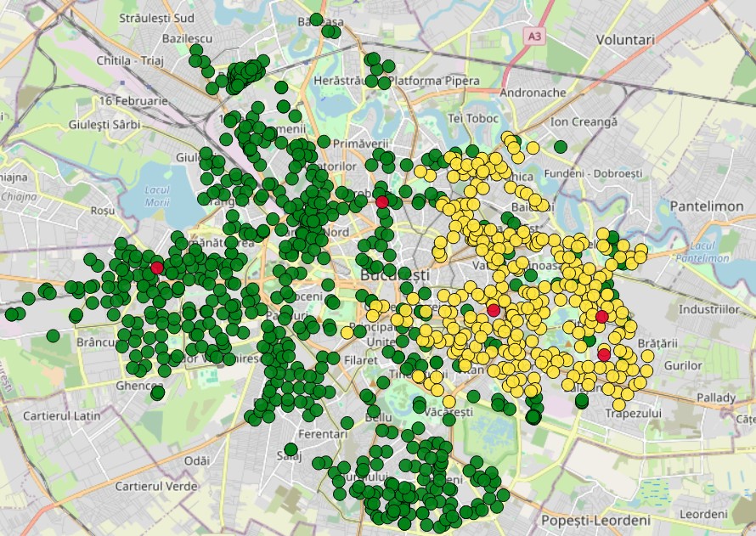Select the westernmost red marker
Screen dimensions: 756x536
click(x=156, y=268)
